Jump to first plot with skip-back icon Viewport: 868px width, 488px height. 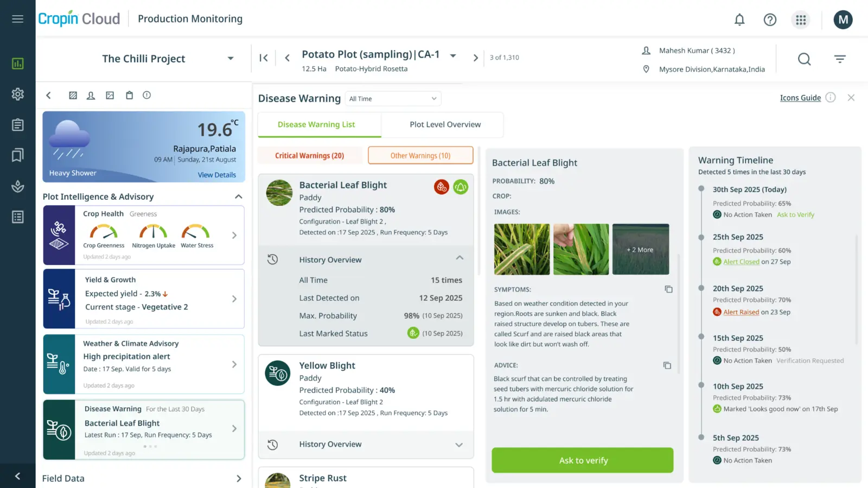click(264, 58)
